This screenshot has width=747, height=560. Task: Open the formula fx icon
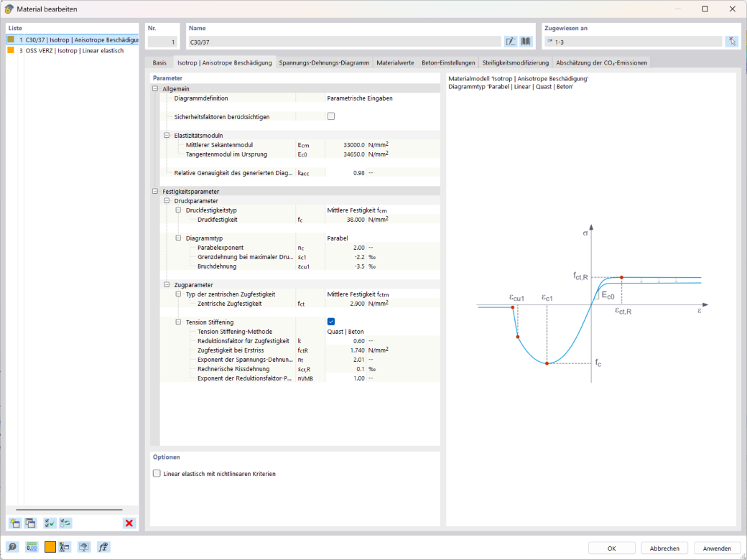pos(103,547)
